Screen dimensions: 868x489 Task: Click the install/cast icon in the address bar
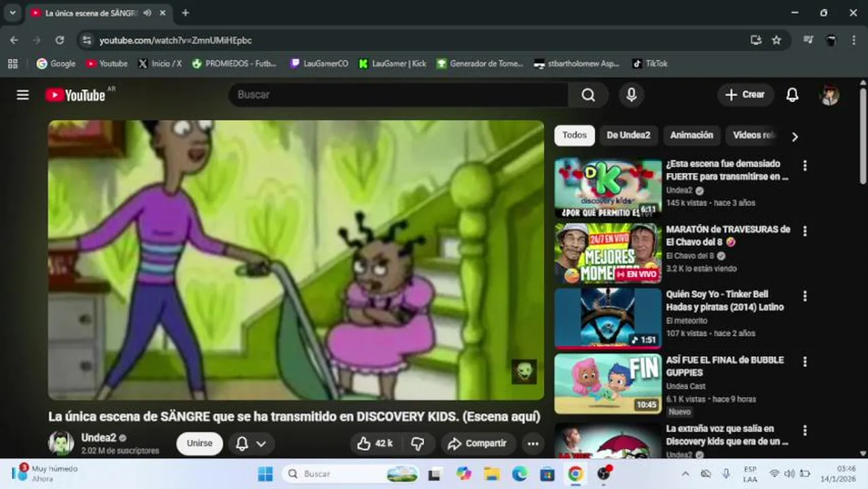tap(756, 40)
